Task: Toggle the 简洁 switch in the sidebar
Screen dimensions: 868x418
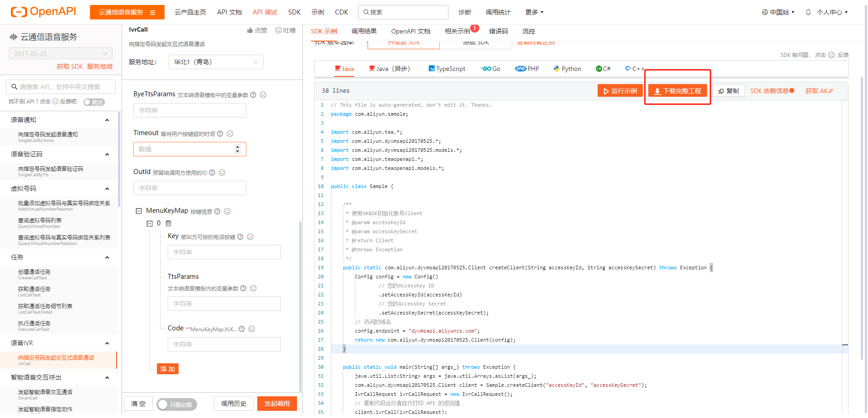Action: [94, 102]
